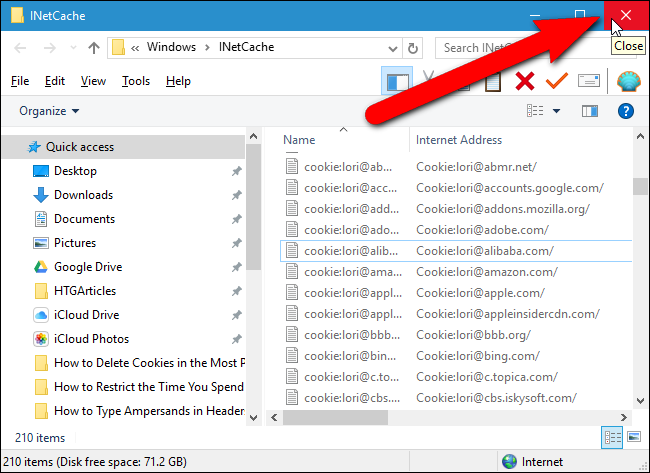This screenshot has height=473, width=650.
Task: Select Downloads in Quick access
Action: pyautogui.click(x=83, y=195)
